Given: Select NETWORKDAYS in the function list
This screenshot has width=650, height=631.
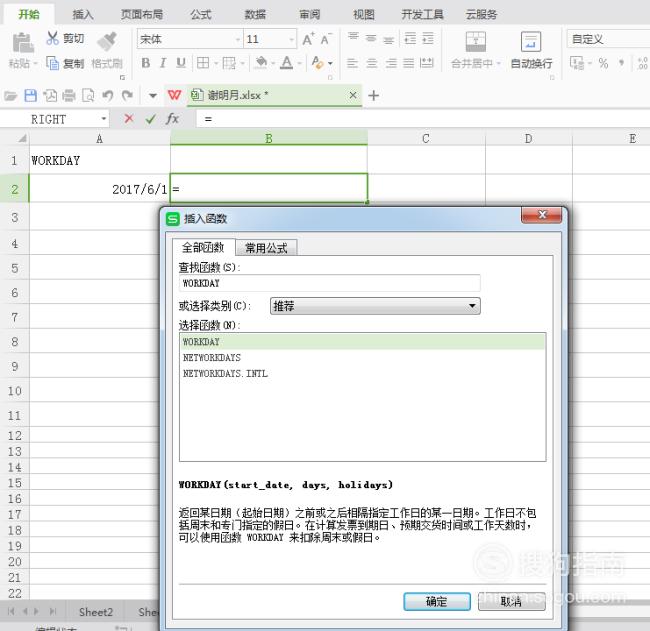Looking at the screenshot, I should pos(363,358).
